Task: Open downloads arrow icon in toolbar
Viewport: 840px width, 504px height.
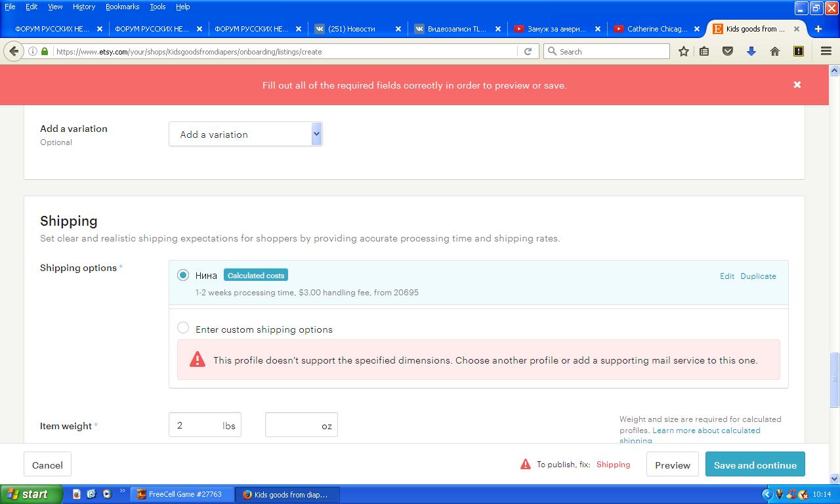Action: (x=751, y=51)
